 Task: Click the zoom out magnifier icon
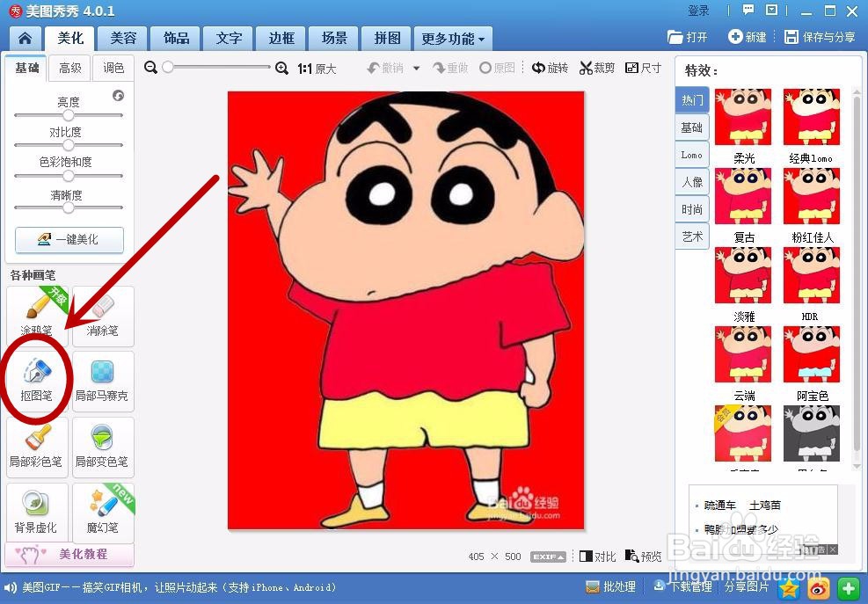click(x=150, y=68)
